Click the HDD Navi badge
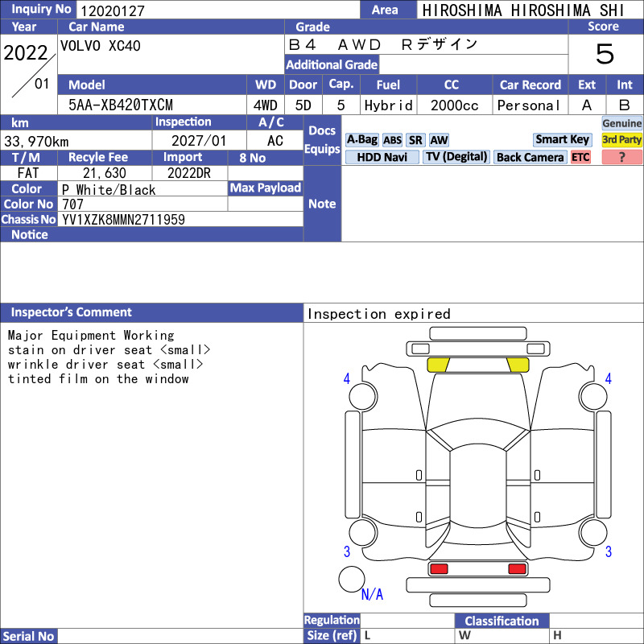This screenshot has height=644, width=644. click(x=382, y=157)
